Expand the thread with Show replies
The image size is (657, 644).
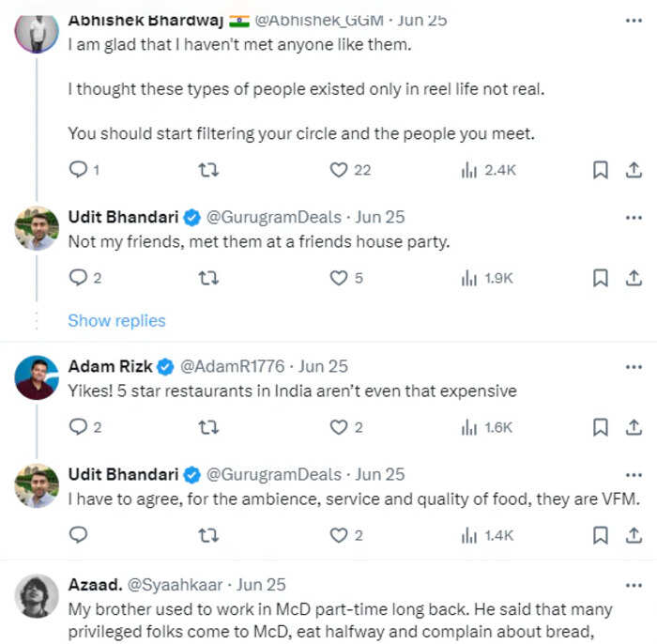point(116,320)
